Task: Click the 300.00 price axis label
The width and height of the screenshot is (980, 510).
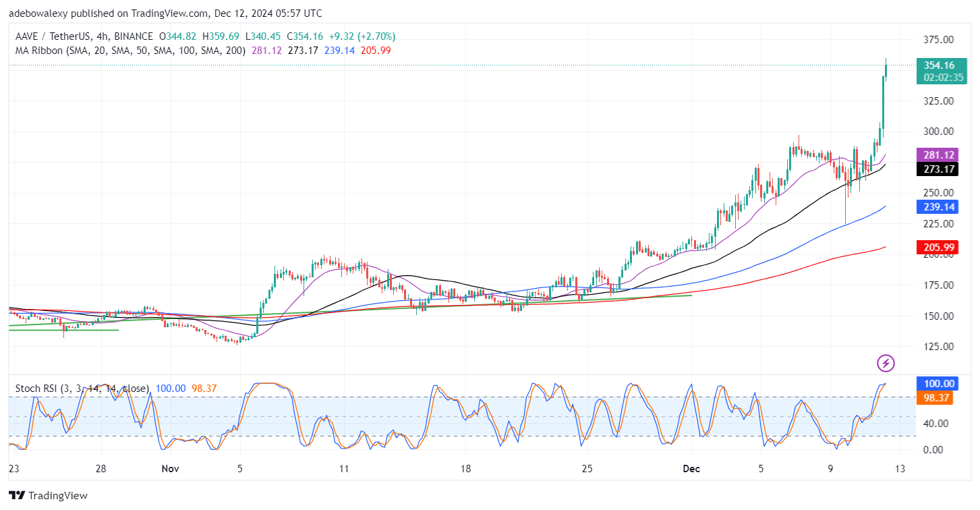Action: point(938,132)
